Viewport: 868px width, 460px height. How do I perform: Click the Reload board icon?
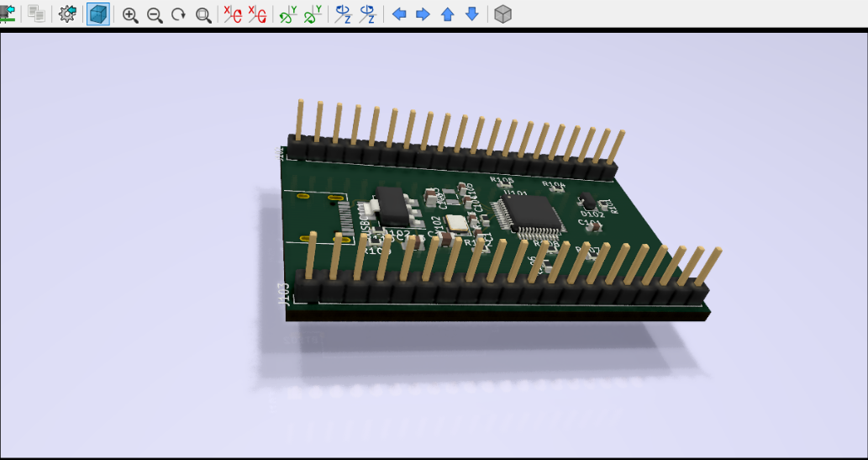click(x=8, y=14)
